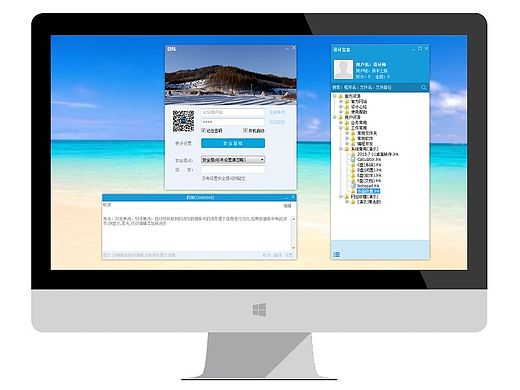Viewport: 520px width, 390px height.
Task: Click the blue highlighted entry below Notepad.lnk
Action: coord(368,191)
